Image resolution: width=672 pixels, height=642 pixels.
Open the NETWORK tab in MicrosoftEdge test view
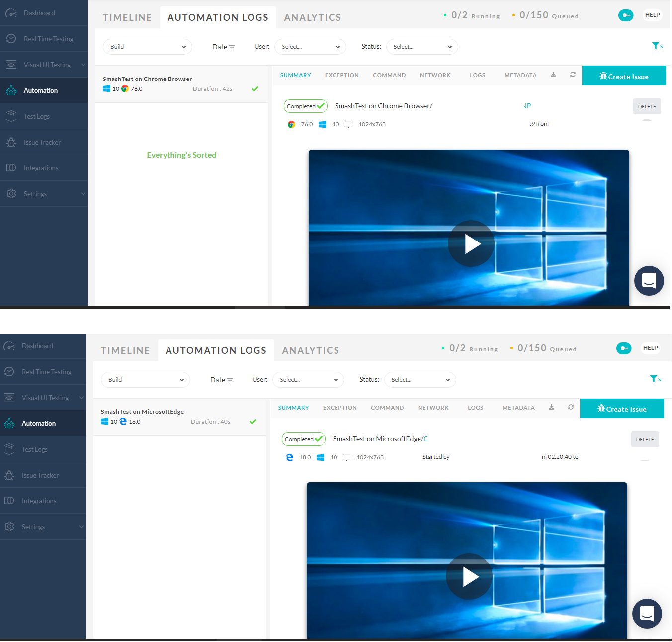433,408
